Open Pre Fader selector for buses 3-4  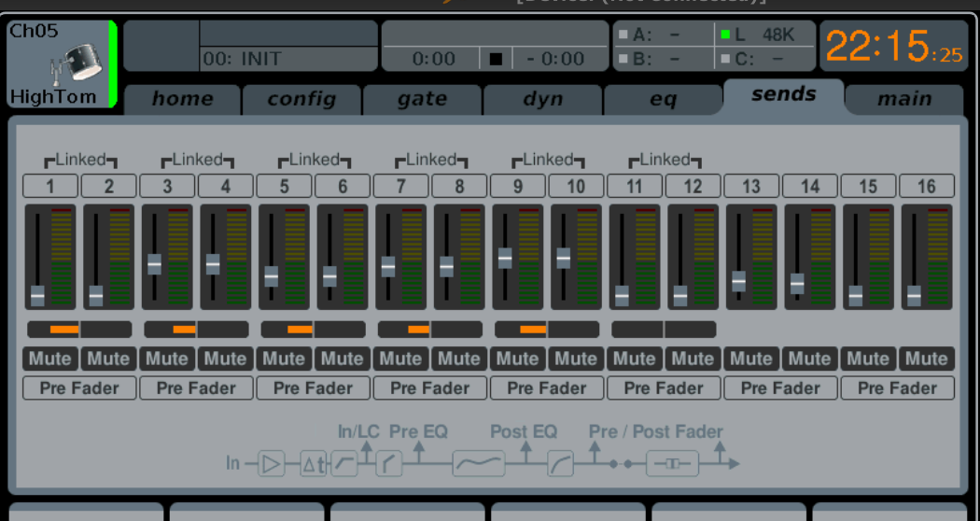(196, 388)
